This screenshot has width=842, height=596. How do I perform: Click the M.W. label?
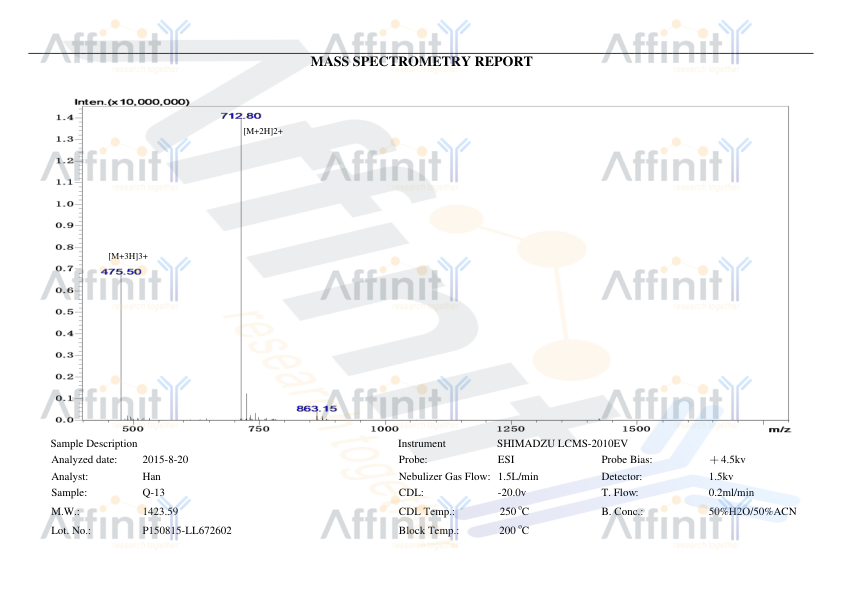click(x=66, y=512)
